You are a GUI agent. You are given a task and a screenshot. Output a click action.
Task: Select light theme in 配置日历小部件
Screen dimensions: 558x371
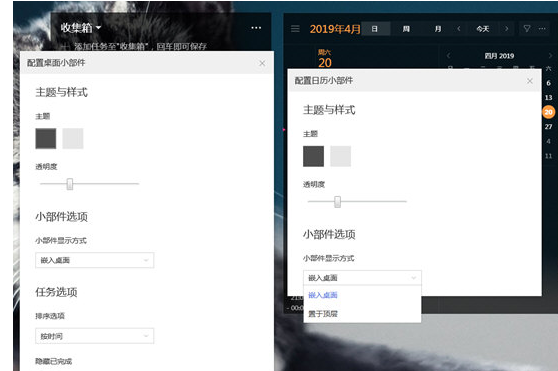point(341,156)
